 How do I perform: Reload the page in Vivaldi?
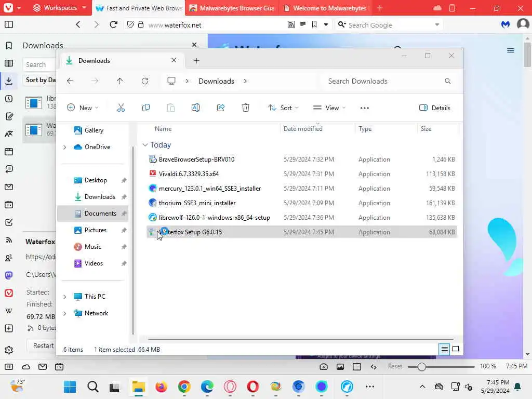click(x=114, y=24)
